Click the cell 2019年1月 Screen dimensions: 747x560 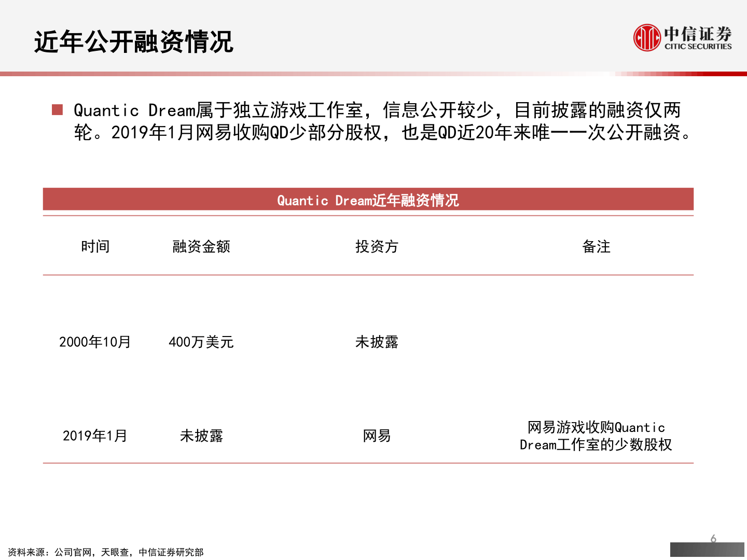coord(95,436)
